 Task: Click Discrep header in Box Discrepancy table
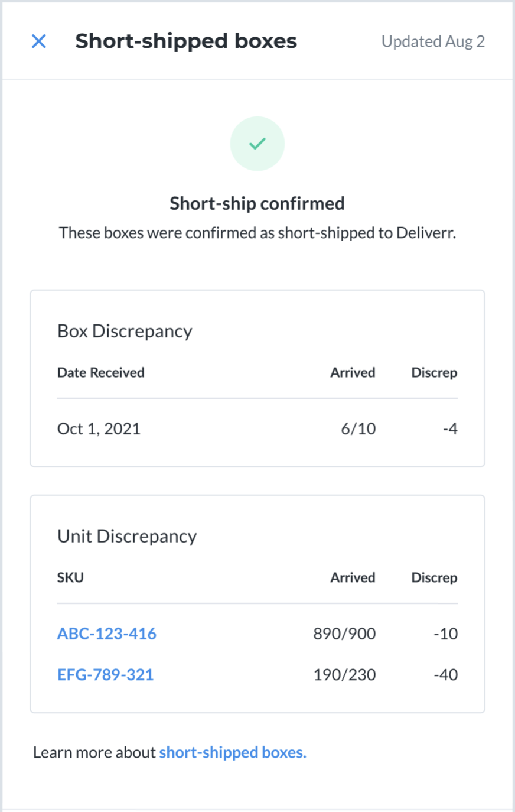434,373
